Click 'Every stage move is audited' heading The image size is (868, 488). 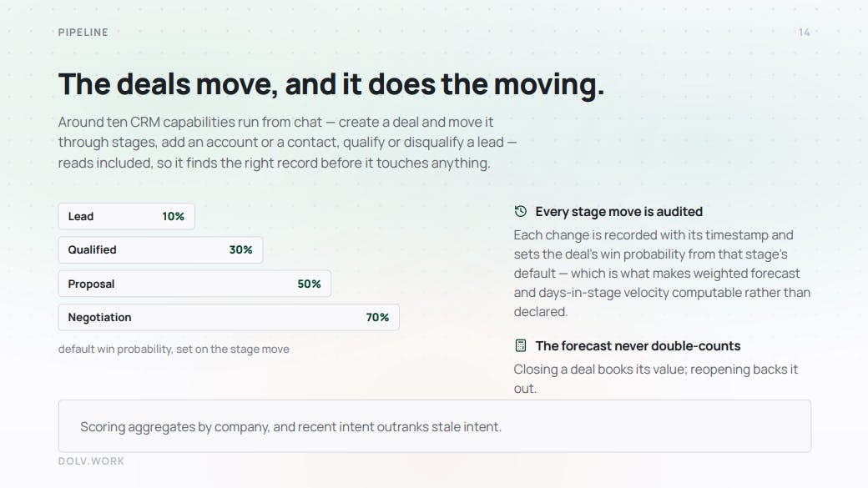point(619,211)
